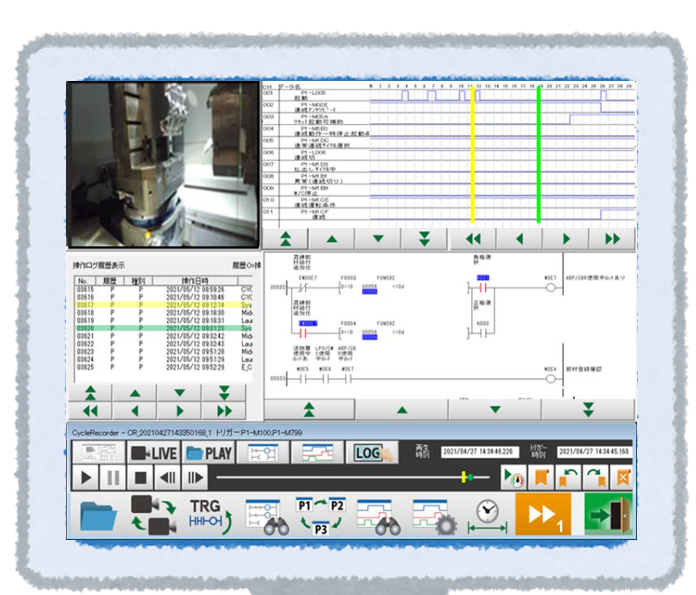Switch to PLAY recorded file mode
Screen dimensions: 696x595
(209, 452)
